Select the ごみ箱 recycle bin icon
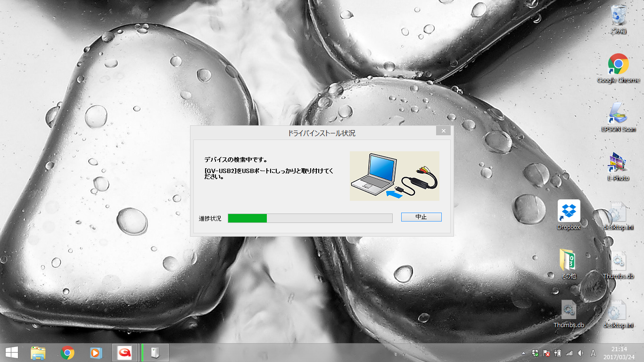644x362 pixels. [618, 20]
